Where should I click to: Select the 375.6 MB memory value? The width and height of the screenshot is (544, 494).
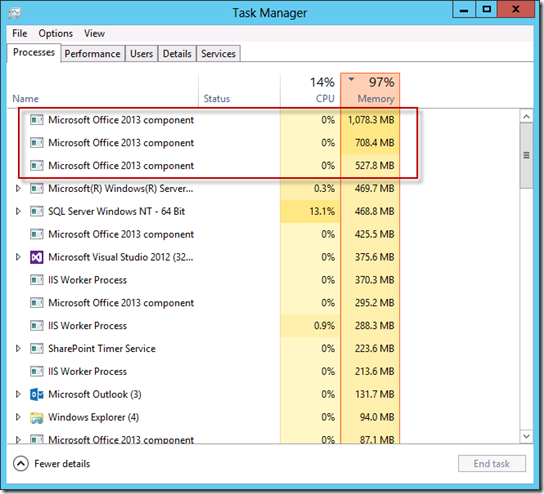coord(374,257)
